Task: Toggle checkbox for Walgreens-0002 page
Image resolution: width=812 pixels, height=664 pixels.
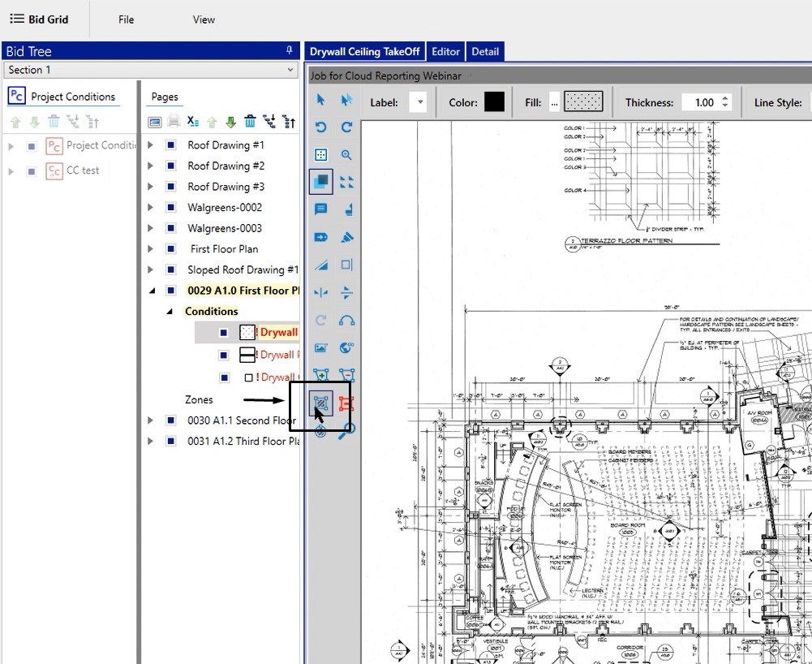Action: tap(170, 208)
